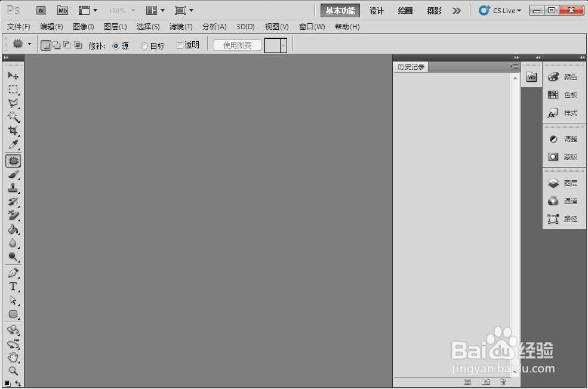588x389 pixels.
Task: Open the 文件(F) menu
Action: 19,27
